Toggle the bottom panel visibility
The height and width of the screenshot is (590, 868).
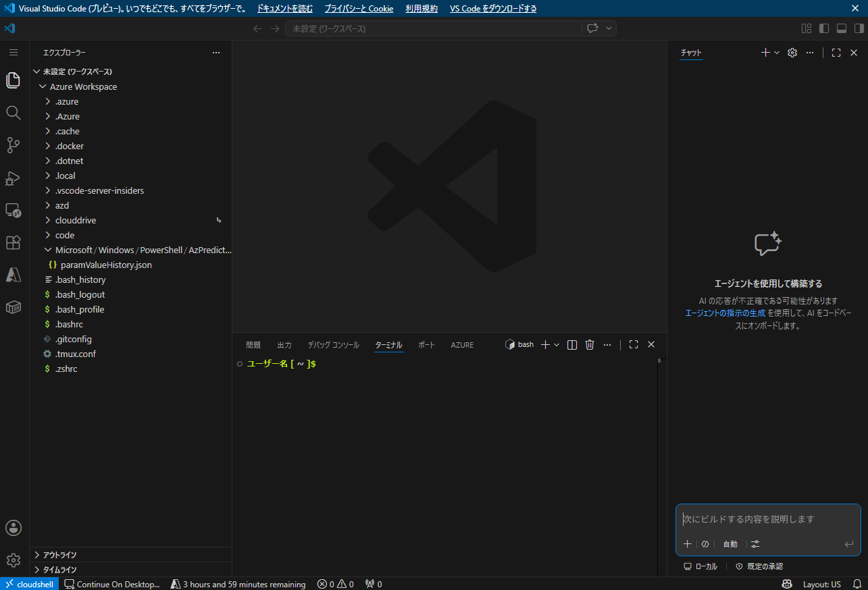(x=842, y=28)
